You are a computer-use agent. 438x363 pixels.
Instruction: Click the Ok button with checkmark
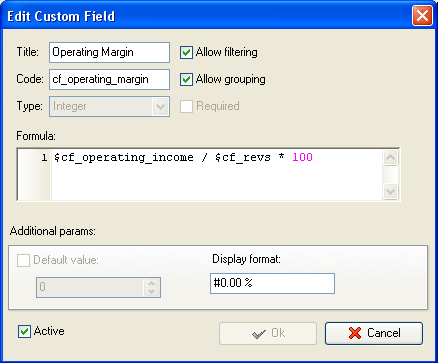click(x=268, y=333)
